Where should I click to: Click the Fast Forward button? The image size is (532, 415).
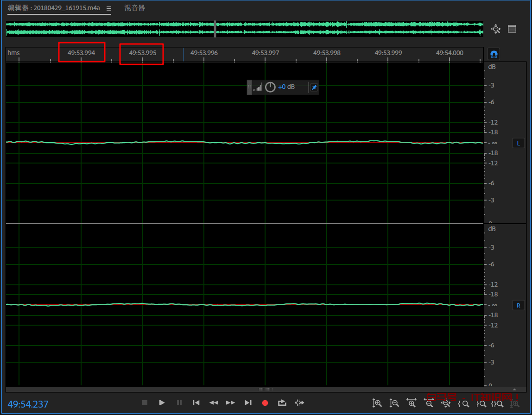(x=230, y=403)
